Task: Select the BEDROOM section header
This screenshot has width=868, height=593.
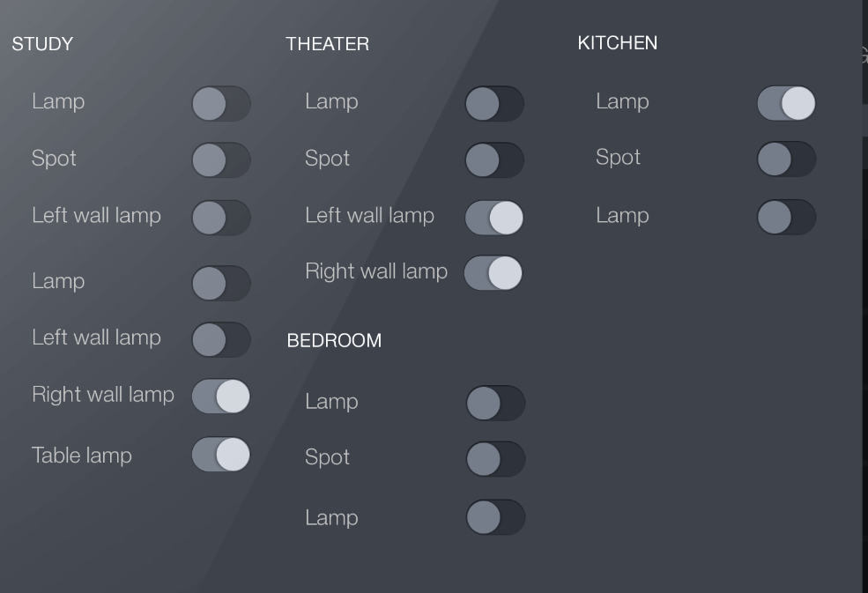Action: click(x=335, y=341)
